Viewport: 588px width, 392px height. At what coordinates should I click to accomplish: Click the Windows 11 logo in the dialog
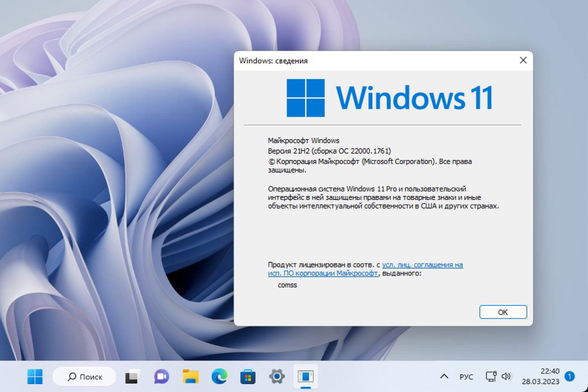click(x=306, y=98)
